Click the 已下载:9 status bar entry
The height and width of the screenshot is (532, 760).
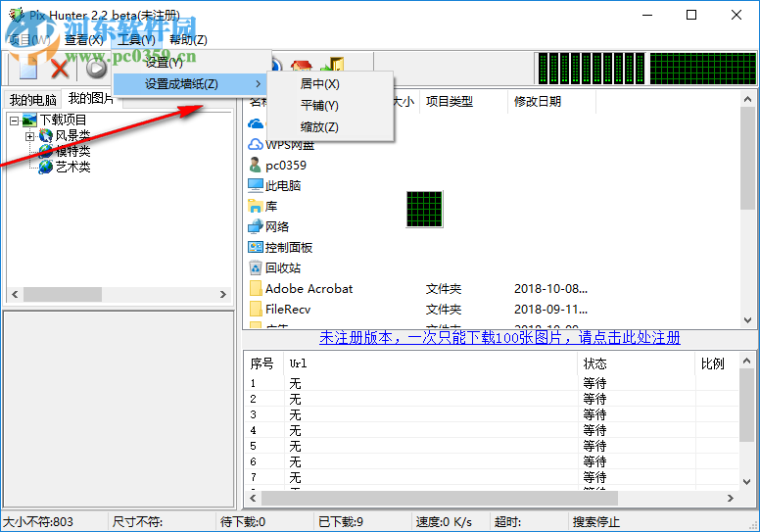coord(341,522)
